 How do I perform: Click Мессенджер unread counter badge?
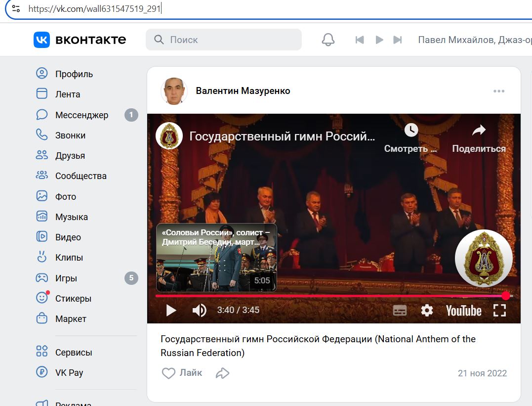coord(131,115)
